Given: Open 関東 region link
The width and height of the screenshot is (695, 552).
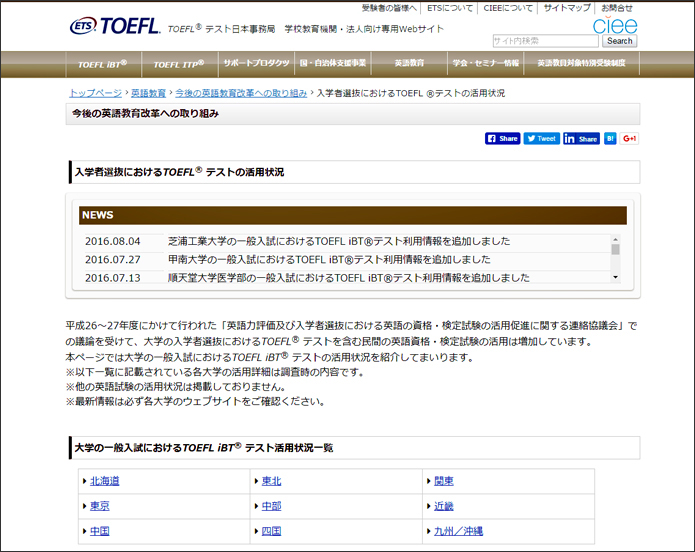Looking at the screenshot, I should [x=444, y=481].
